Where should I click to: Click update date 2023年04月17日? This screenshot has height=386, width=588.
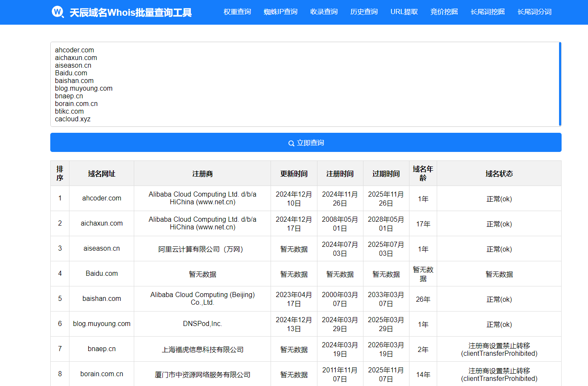[294, 299]
